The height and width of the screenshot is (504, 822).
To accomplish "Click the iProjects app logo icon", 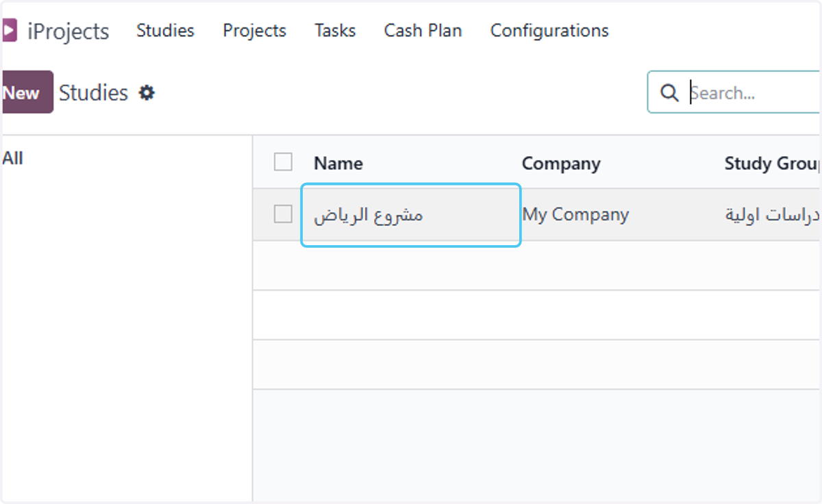I will point(9,31).
